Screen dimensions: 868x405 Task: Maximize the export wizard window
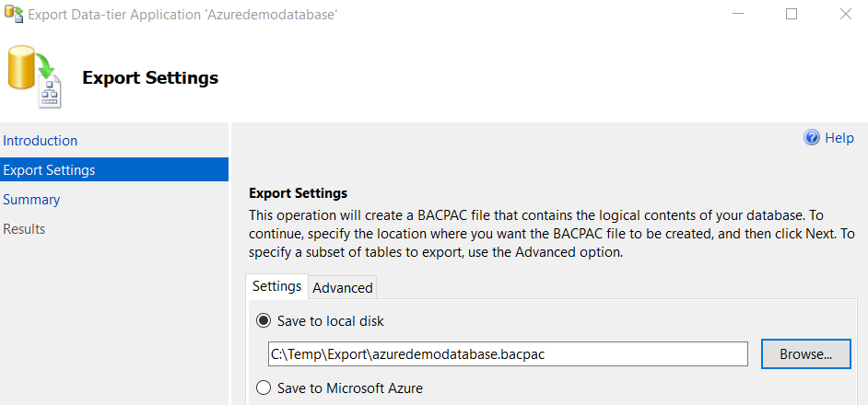click(791, 15)
